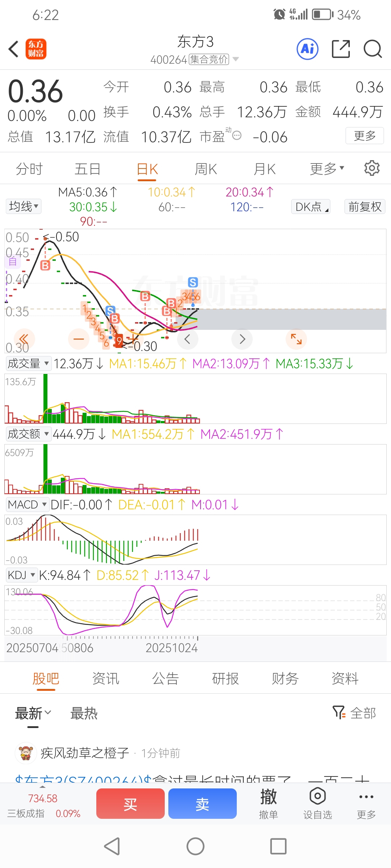391x868 pixels.
Task: Open MACD indicator dropdown
Action: [x=27, y=504]
